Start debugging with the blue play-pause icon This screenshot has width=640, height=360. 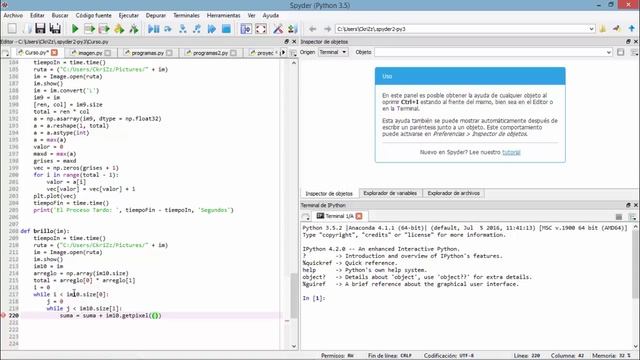click(153, 29)
